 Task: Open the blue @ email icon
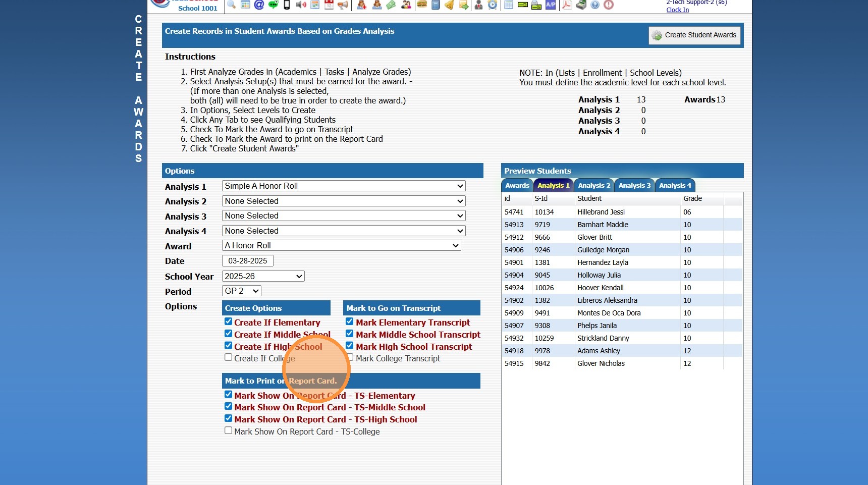click(x=259, y=5)
